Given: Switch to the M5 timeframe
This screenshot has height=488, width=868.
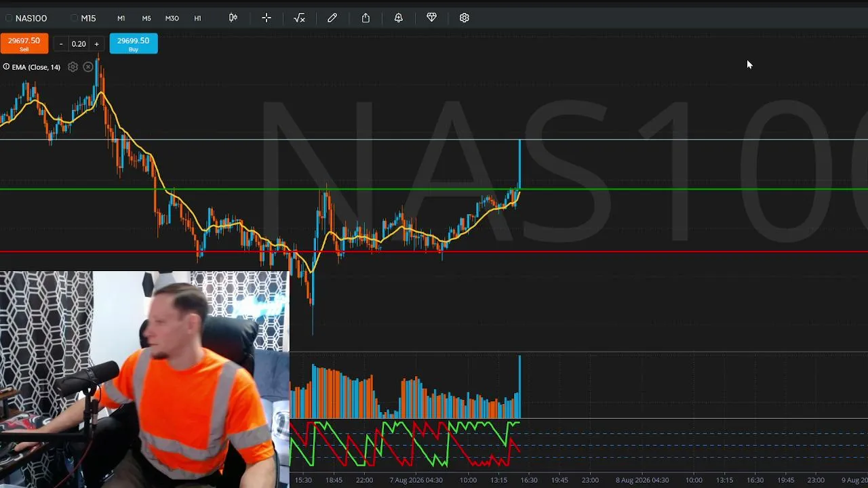Looking at the screenshot, I should pyautogui.click(x=146, y=18).
